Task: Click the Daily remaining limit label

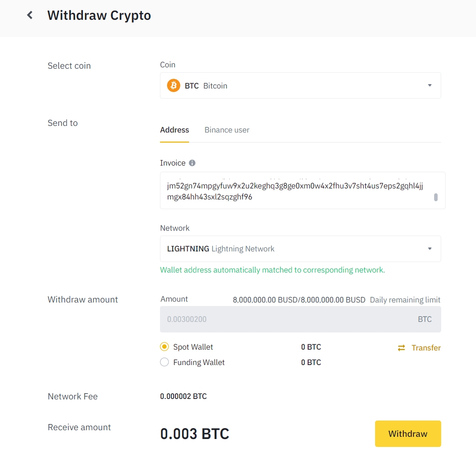Action: click(405, 300)
